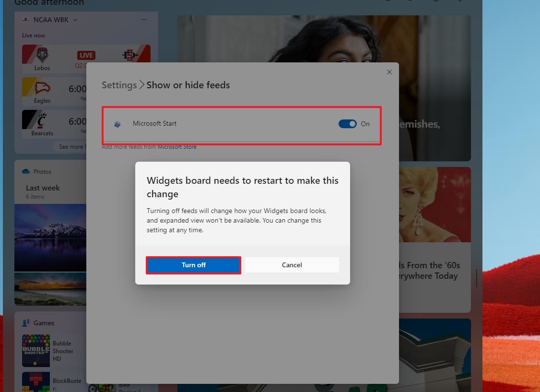The height and width of the screenshot is (392, 540).
Task: Click the Eagles team logo
Action: (x=42, y=88)
